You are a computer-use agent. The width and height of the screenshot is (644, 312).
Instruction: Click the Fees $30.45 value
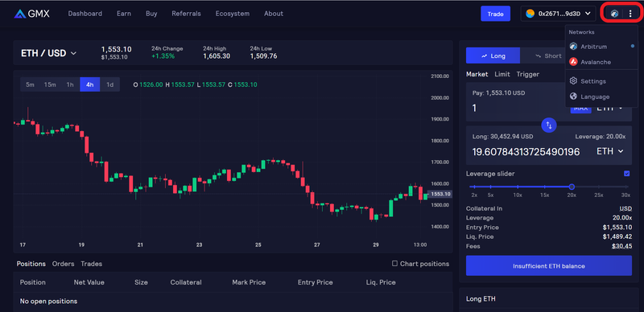click(x=621, y=246)
